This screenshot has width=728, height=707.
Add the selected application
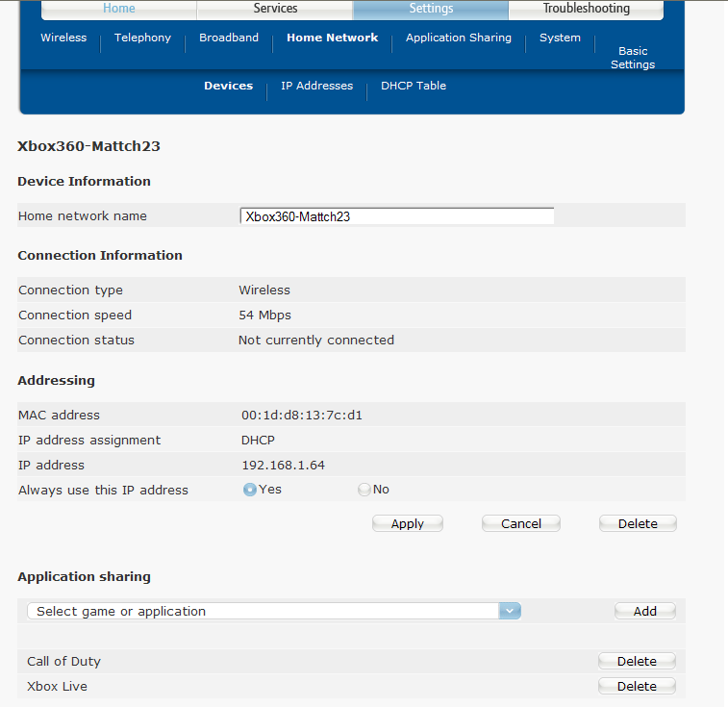644,611
